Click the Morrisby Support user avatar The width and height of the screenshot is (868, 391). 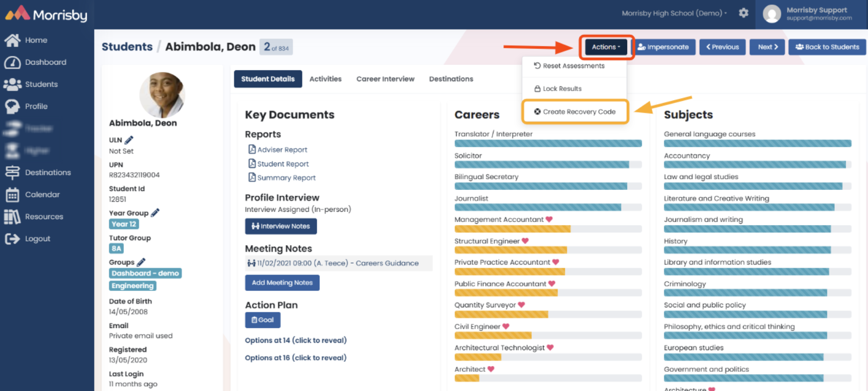(772, 14)
